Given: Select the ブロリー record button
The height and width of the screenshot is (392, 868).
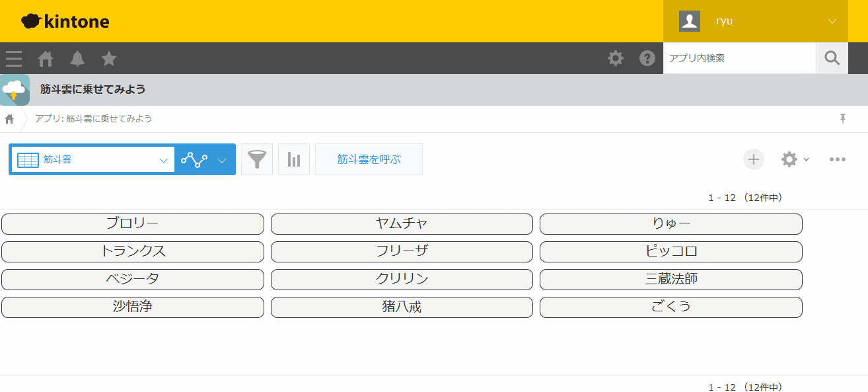Looking at the screenshot, I should pos(133,224).
